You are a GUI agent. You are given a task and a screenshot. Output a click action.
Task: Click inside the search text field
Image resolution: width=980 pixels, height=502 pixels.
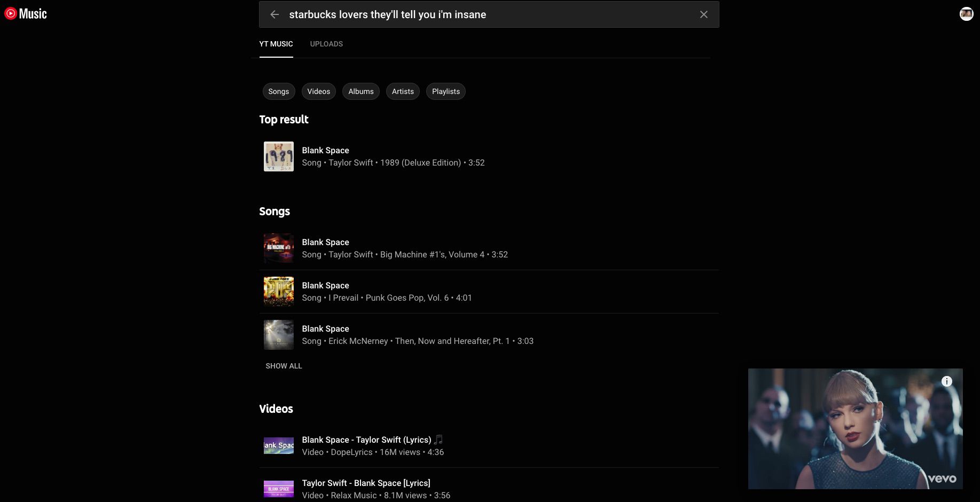click(x=489, y=14)
